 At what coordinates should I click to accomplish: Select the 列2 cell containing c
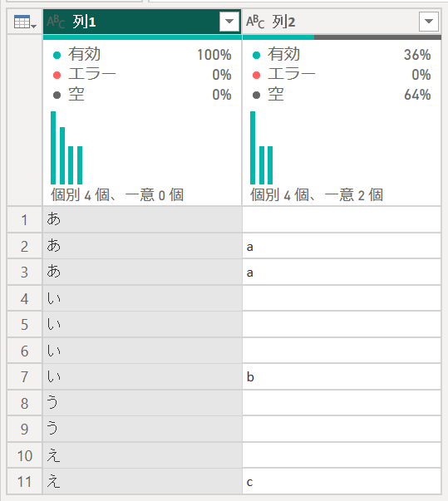point(342,482)
